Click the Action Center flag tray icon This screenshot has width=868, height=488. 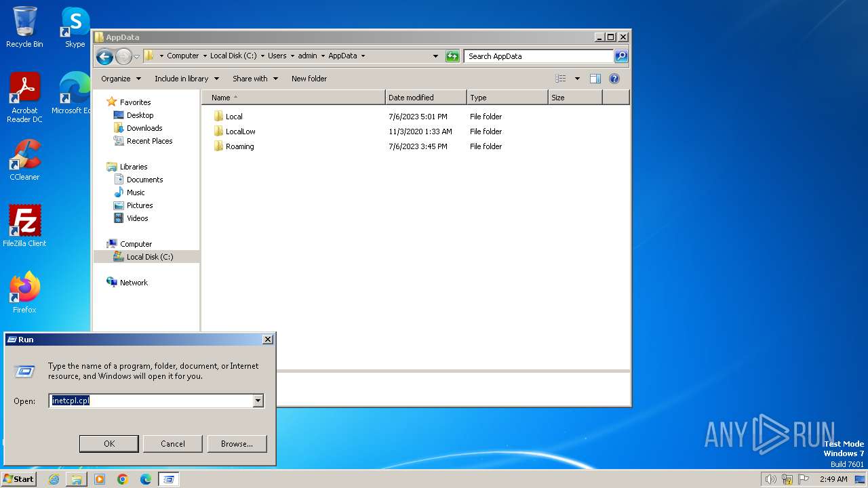[803, 479]
